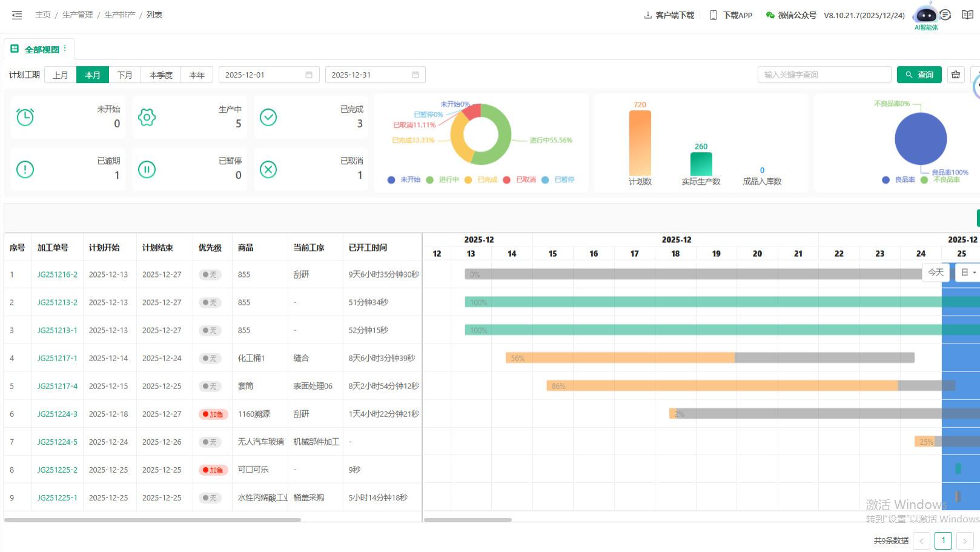Open the help book icon
This screenshot has height=552, width=980.
click(x=967, y=15)
